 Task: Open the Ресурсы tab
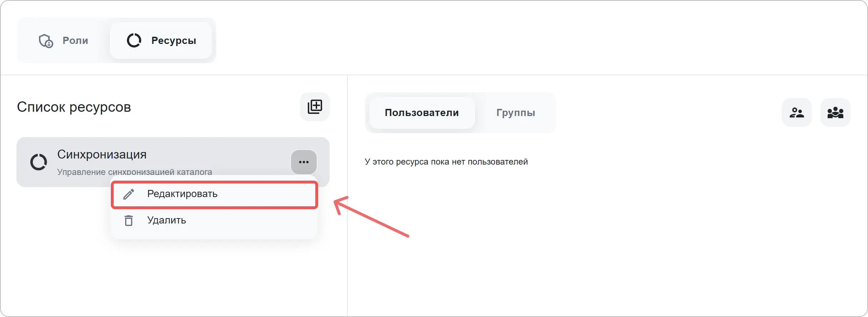pos(161,41)
